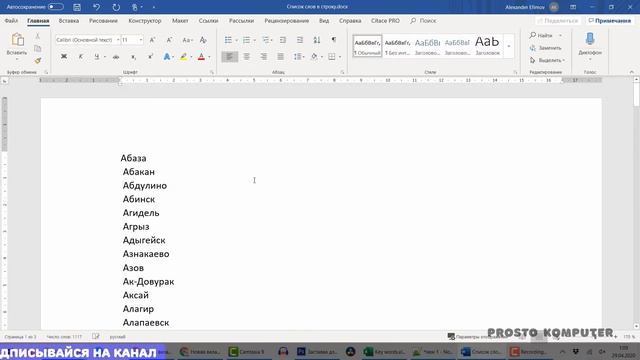The image size is (640, 360).
Task: Click the Dictate (Диктофон) microphone icon
Action: point(590,39)
